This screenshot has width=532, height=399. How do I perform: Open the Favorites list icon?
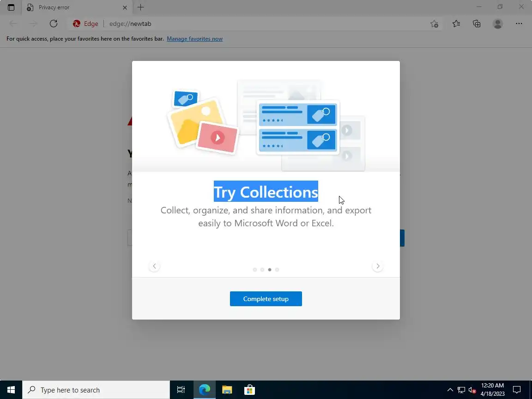tap(456, 24)
